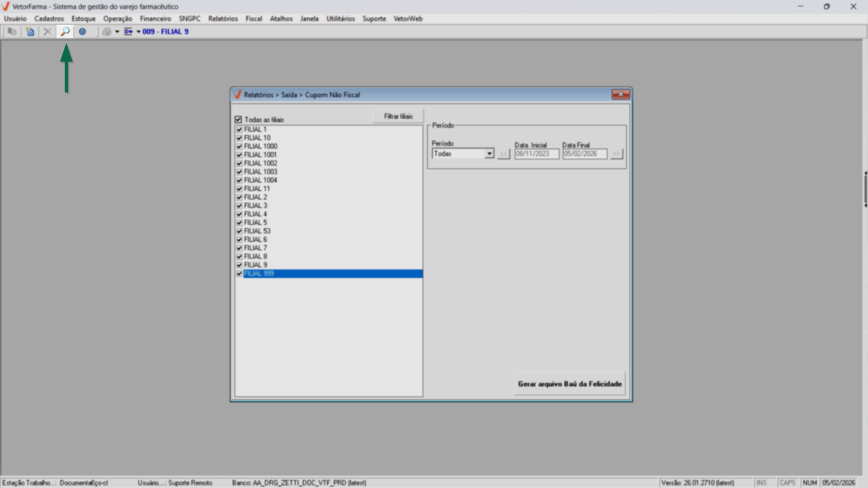Click the new document toolbar icon
868x488 pixels.
click(x=30, y=32)
